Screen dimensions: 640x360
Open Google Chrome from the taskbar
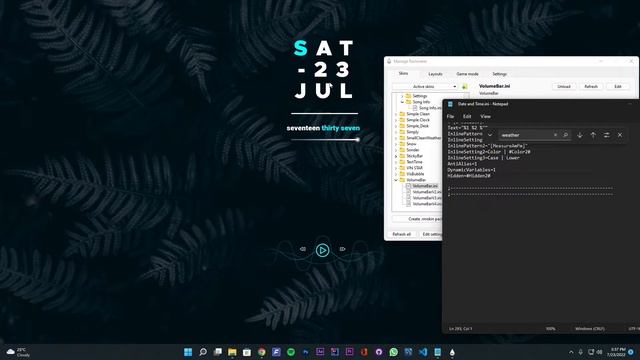coord(262,352)
